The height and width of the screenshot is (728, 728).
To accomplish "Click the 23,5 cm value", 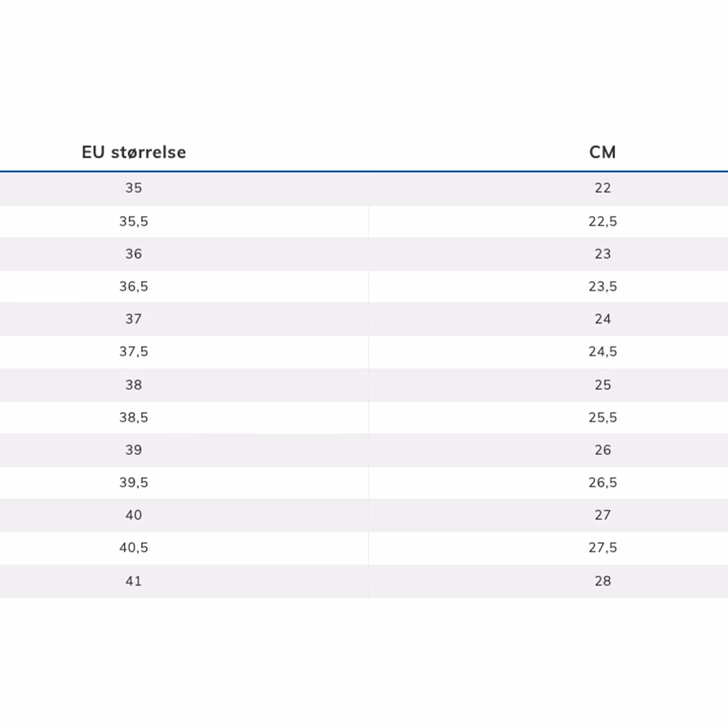I will click(602, 286).
